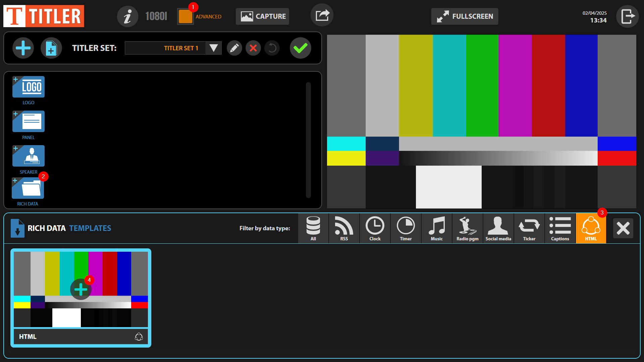644x362 pixels.
Task: Click the date and time display
Action: point(595,17)
